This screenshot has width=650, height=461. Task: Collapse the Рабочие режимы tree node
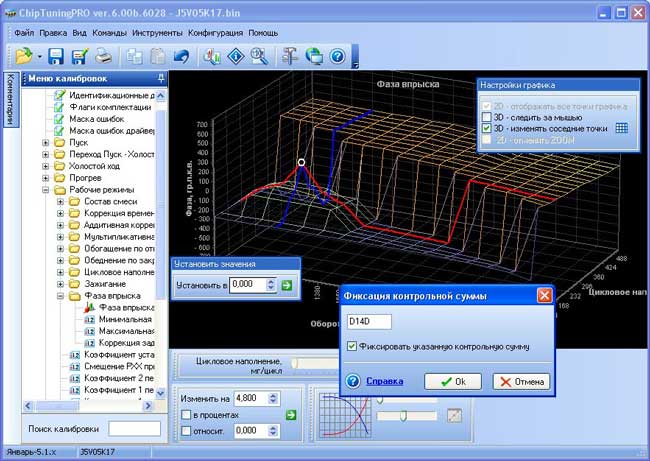[46, 189]
